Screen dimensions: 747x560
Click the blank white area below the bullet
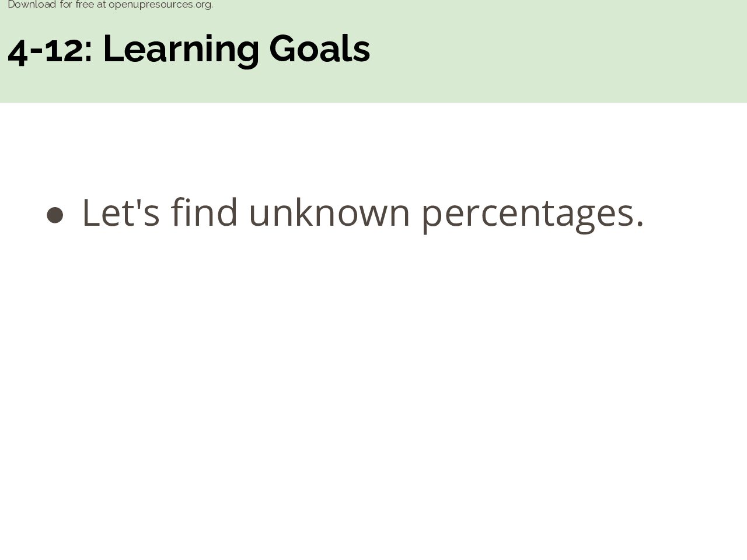coord(373,397)
